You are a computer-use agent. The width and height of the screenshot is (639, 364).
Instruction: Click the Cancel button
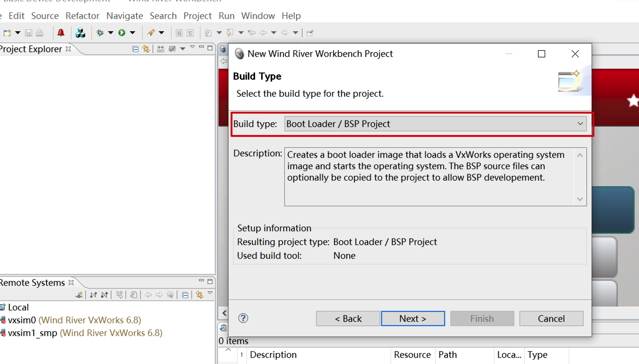point(551,319)
